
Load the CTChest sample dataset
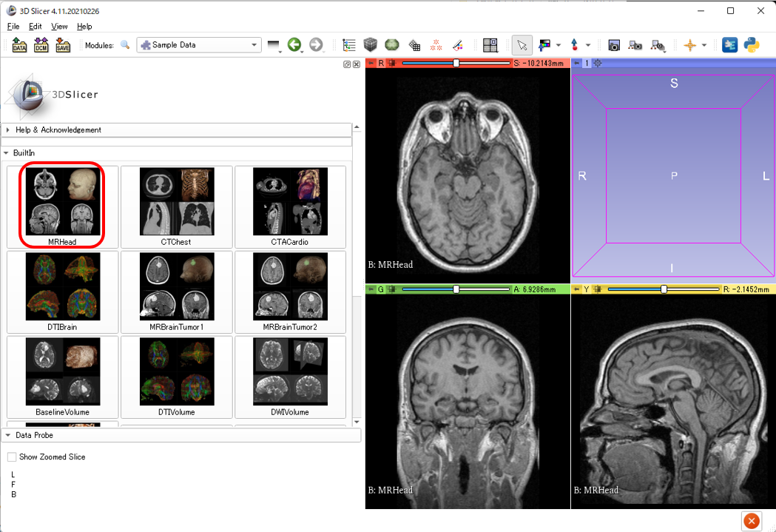(177, 206)
